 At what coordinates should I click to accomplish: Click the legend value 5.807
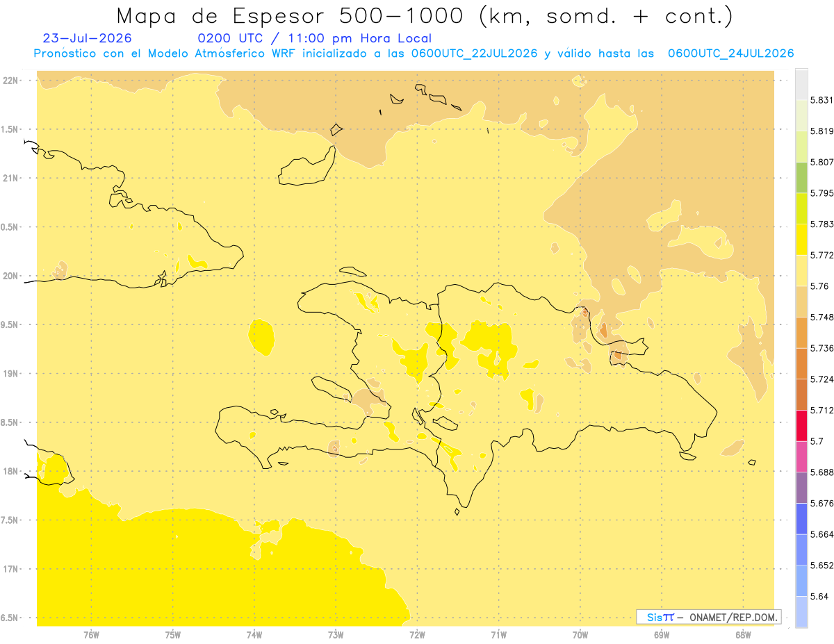821,163
